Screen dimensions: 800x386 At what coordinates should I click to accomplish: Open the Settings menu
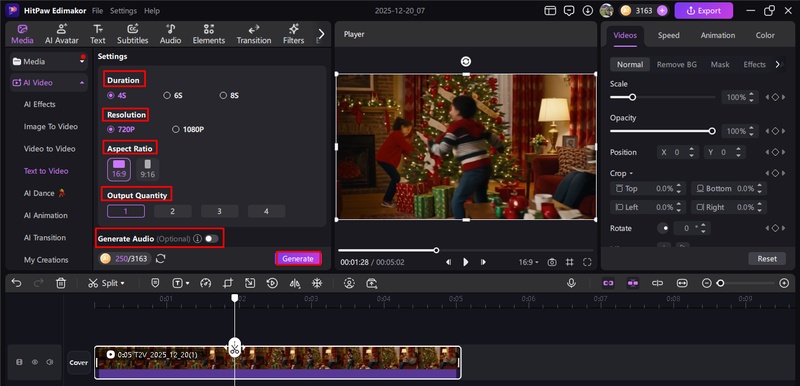[123, 11]
